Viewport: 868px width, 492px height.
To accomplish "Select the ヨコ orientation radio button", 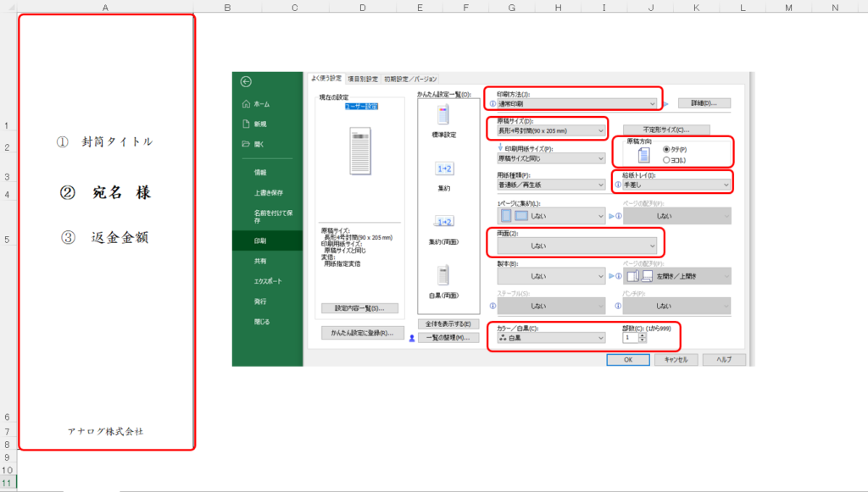I will tap(667, 159).
